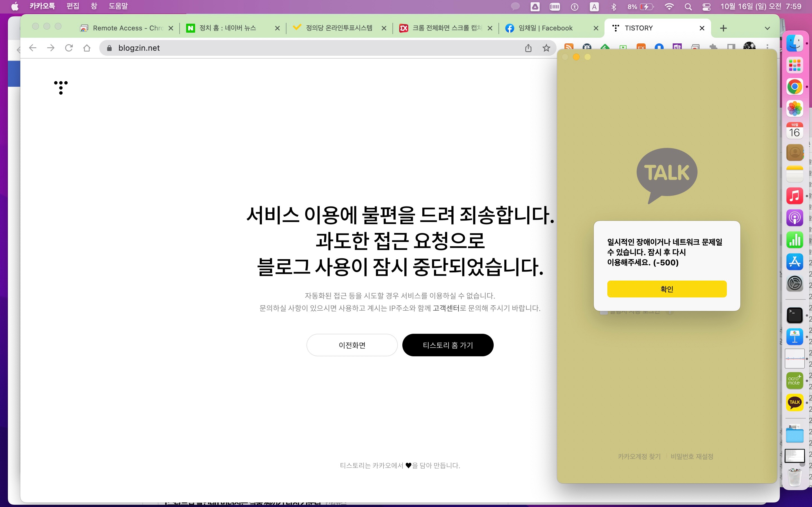Click the blogzin.net address field
812x507 pixels.
click(302, 48)
